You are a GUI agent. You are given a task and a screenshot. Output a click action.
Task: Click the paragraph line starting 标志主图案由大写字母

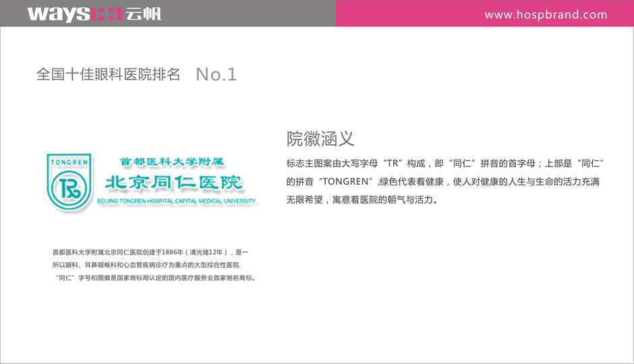tap(445, 164)
